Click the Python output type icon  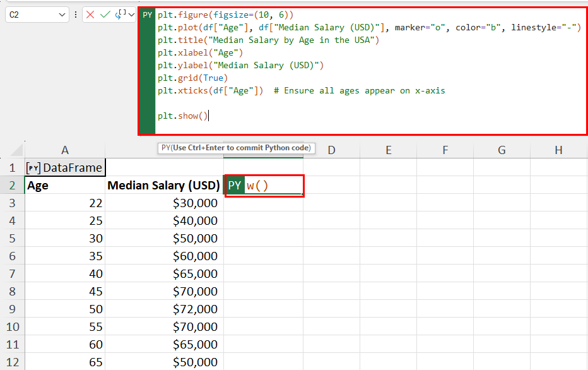[121, 15]
